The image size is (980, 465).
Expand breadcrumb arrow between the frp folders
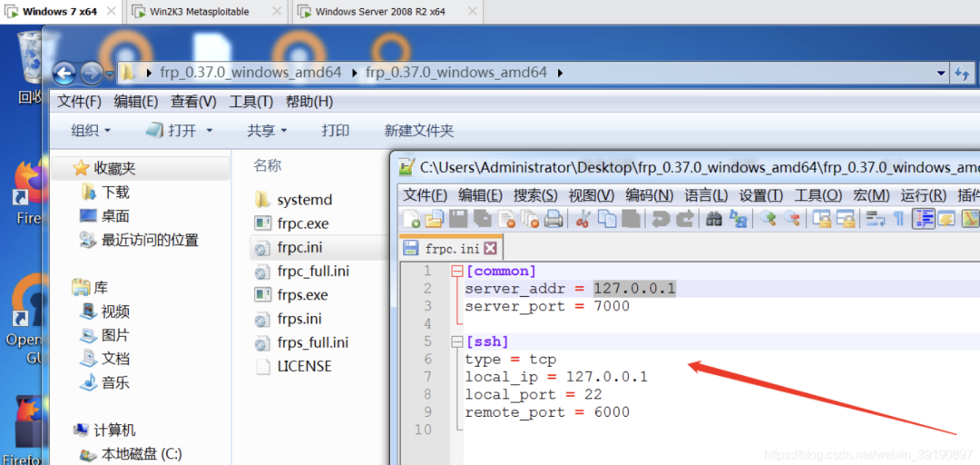click(x=354, y=74)
